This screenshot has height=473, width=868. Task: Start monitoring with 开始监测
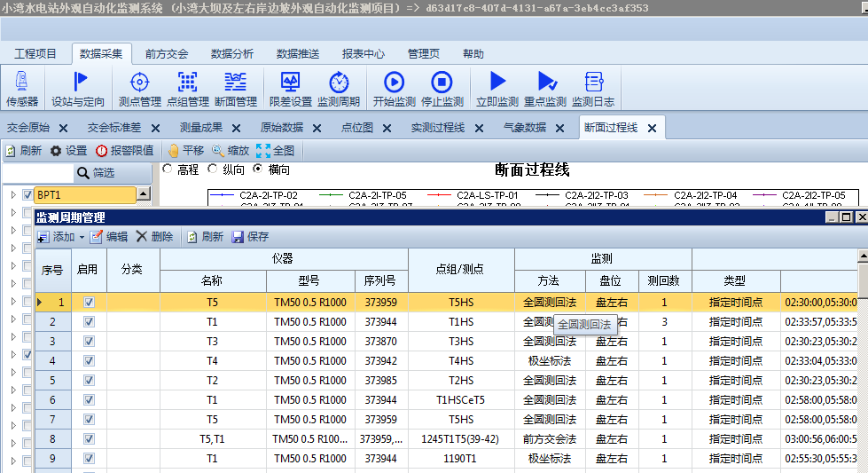(395, 89)
